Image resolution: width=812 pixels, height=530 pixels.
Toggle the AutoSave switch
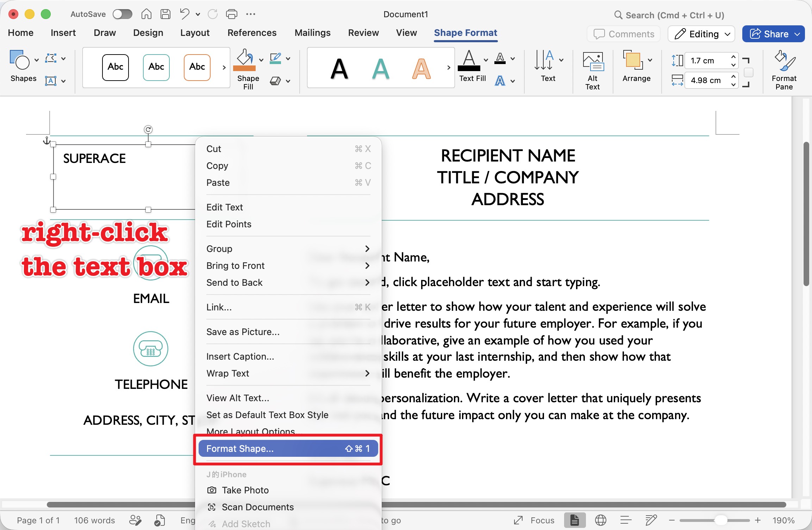(122, 14)
